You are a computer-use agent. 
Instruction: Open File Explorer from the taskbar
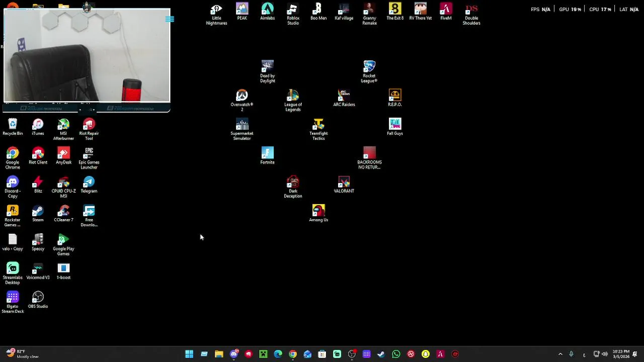click(x=219, y=354)
